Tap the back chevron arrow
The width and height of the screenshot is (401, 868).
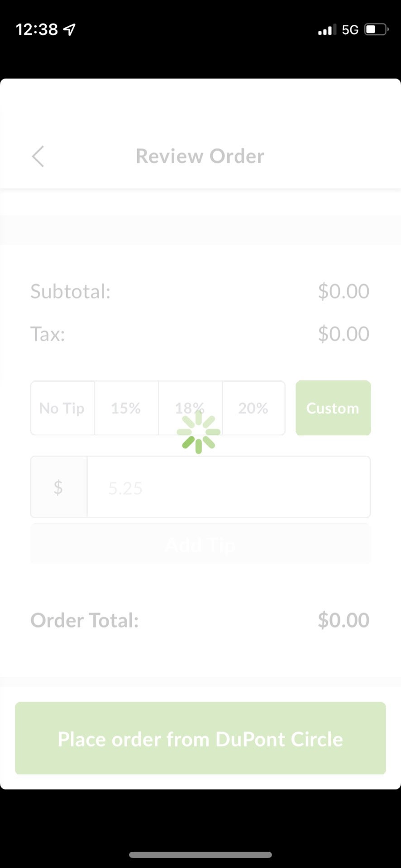[x=38, y=156]
